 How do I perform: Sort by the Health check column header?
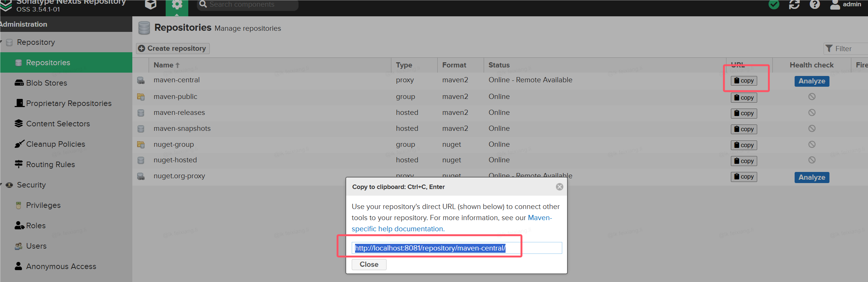click(812, 65)
